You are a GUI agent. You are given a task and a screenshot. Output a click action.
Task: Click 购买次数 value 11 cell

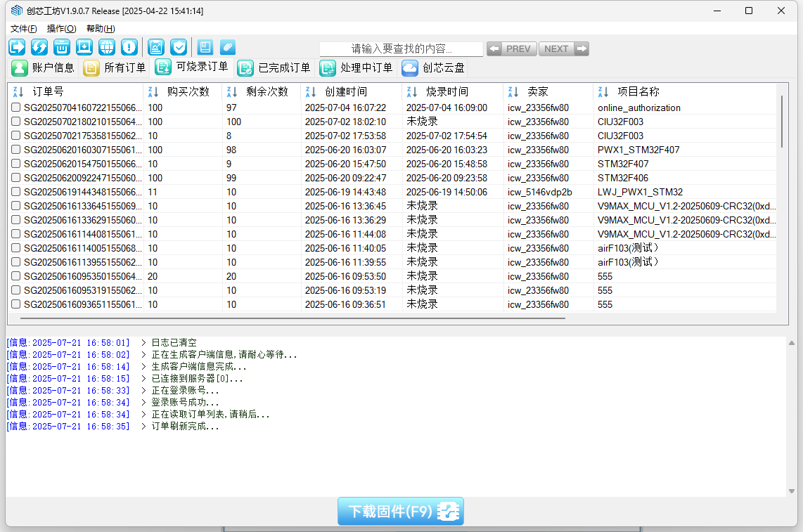[153, 192]
